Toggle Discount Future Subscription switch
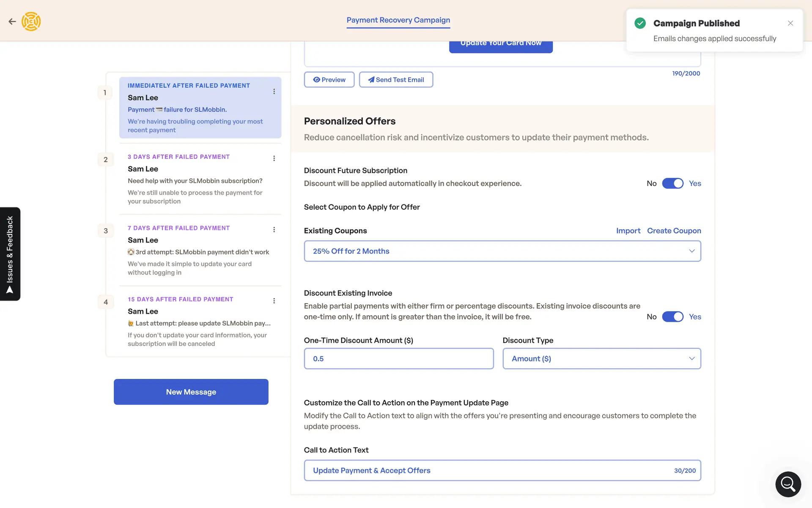Screen dimensions: 812x508 pos(672,183)
